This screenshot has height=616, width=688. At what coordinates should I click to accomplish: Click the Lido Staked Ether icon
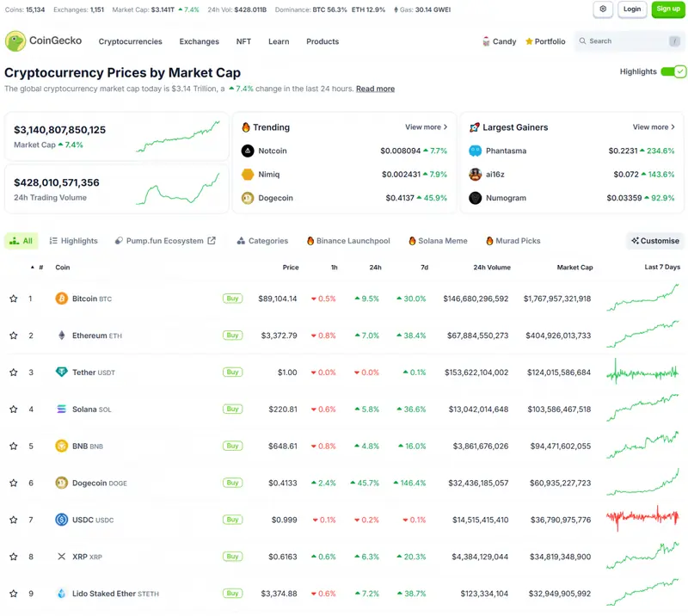pyautogui.click(x=61, y=594)
